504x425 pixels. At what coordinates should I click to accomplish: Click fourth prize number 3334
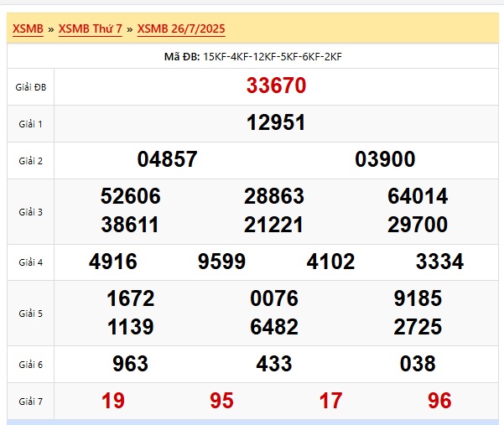pos(439,262)
